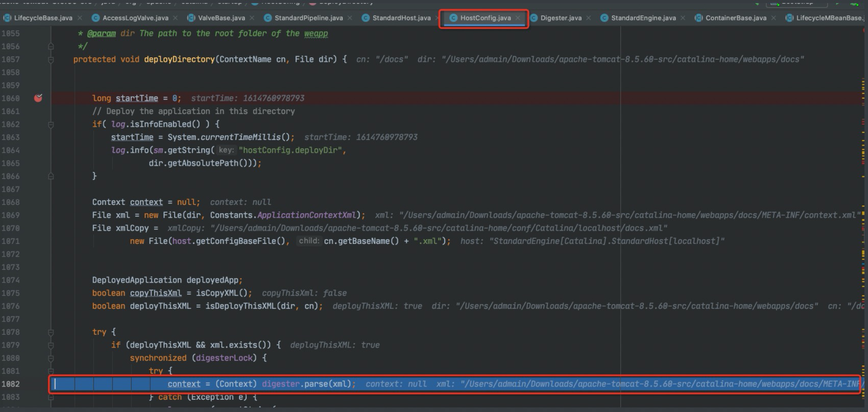This screenshot has width=868, height=412.
Task: Close the LifecycleBase.java tab
Action: [x=80, y=18]
